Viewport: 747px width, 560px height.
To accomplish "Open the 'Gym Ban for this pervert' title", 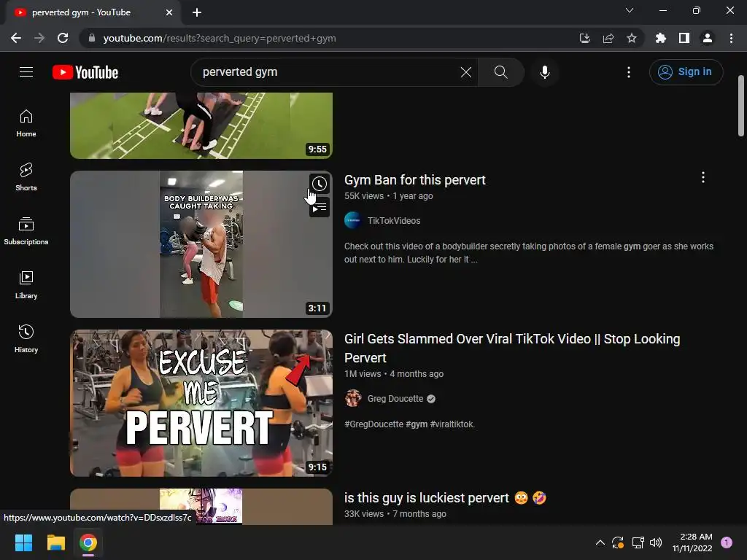I will coord(415,180).
